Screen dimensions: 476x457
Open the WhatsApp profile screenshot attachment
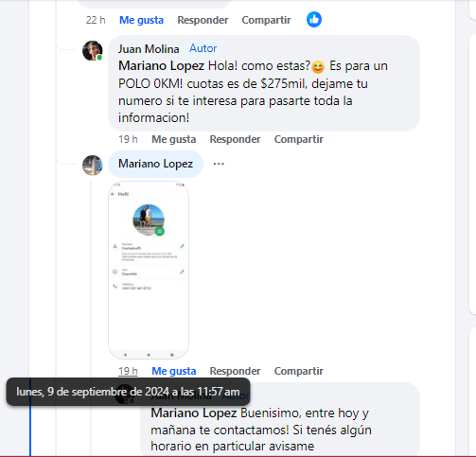click(x=149, y=270)
